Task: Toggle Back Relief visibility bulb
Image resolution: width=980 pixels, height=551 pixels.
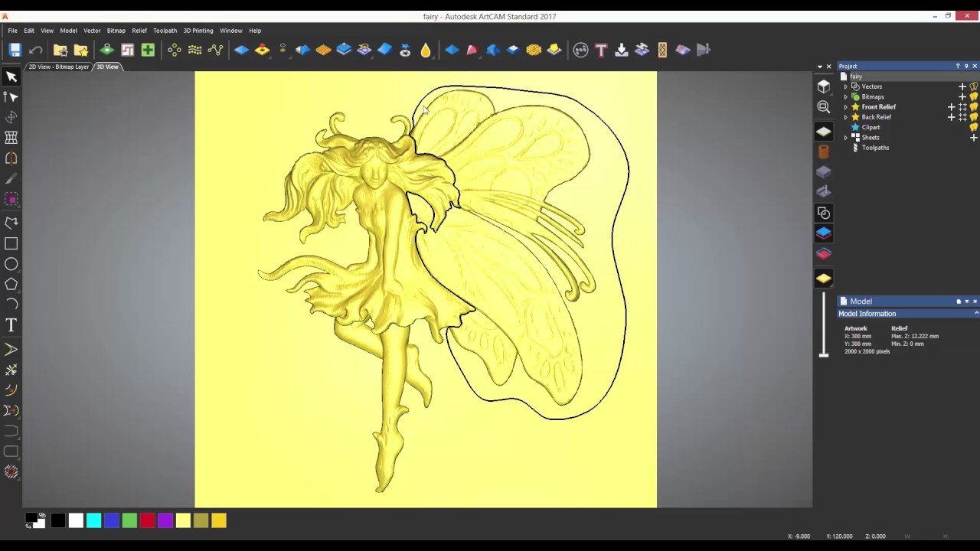Action: (x=974, y=117)
